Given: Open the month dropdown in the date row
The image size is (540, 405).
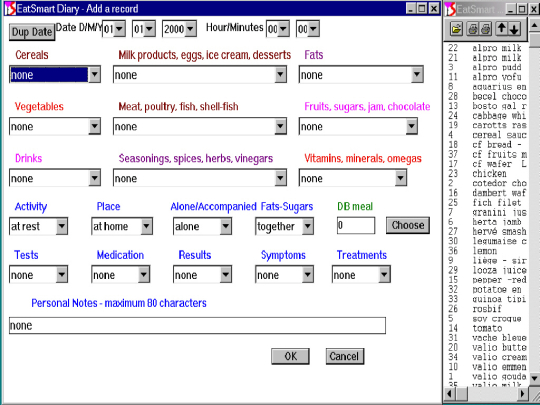Looking at the screenshot, I should (149, 29).
